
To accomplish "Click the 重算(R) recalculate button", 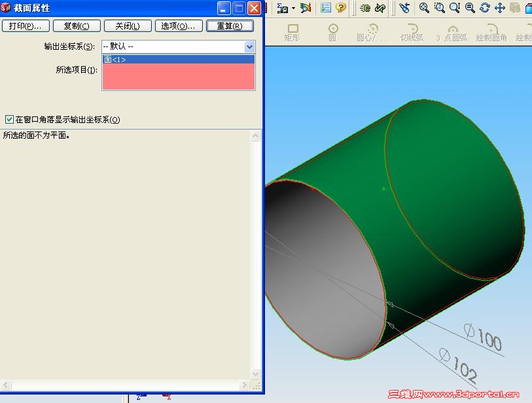I will pos(230,26).
